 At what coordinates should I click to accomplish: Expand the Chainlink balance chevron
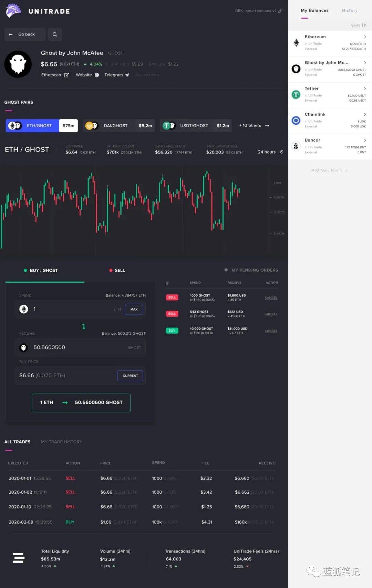(x=365, y=114)
